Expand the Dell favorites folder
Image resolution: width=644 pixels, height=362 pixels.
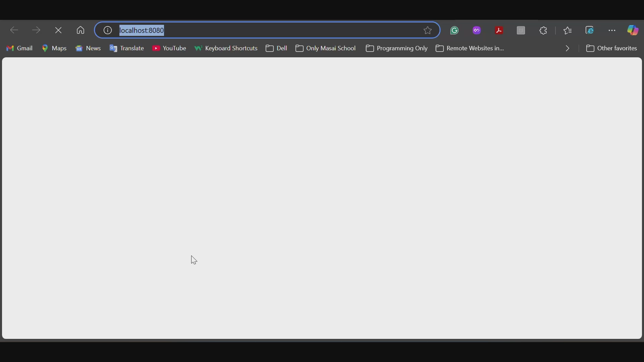277,49
